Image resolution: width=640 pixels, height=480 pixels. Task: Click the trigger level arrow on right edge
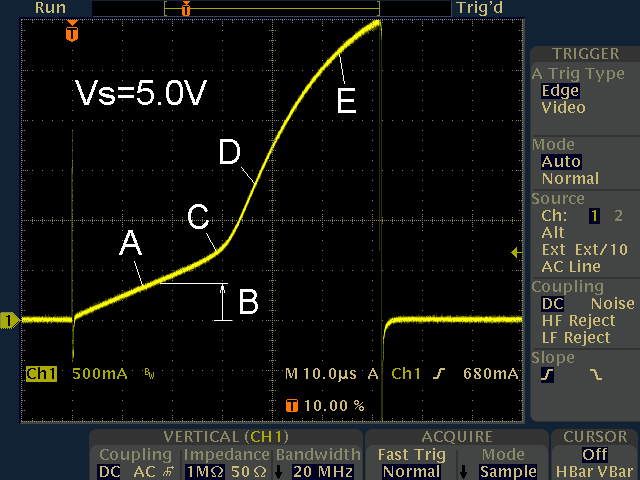point(516,253)
